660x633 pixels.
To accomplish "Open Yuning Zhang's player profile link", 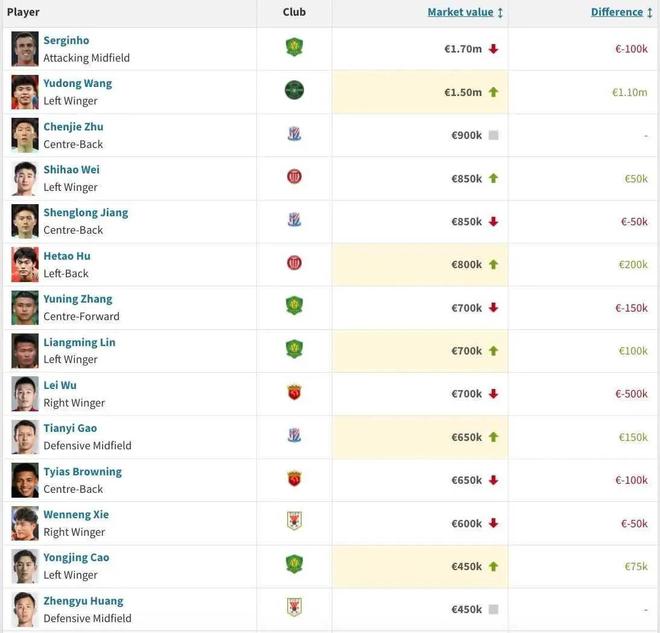I will (78, 299).
